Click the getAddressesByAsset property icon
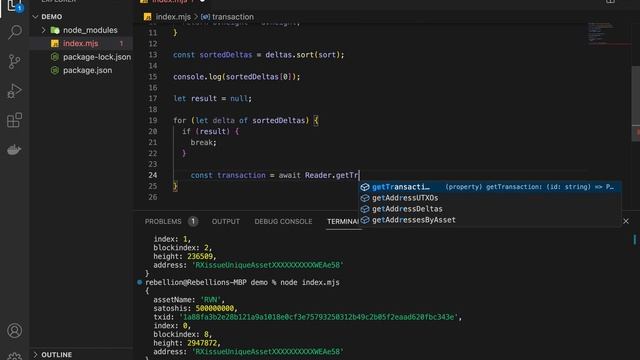Screen dimensions: 640x360 [x=365, y=220]
